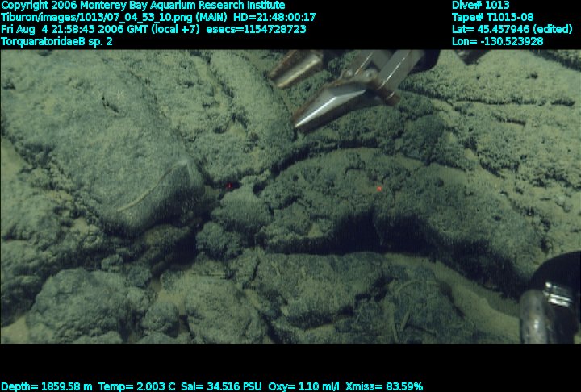The width and height of the screenshot is (581, 392).
Task: Click the "Depth= 1859.58 m" reading
Action: point(46,387)
